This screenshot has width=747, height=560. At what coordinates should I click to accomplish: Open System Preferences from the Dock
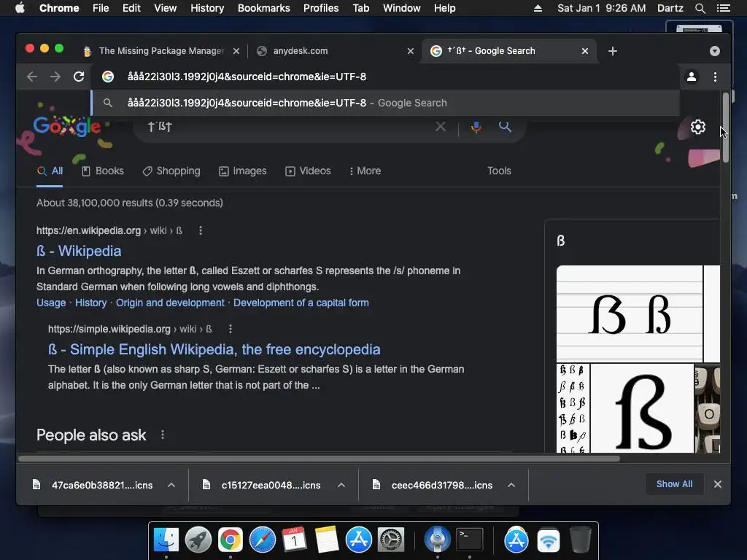(x=391, y=540)
